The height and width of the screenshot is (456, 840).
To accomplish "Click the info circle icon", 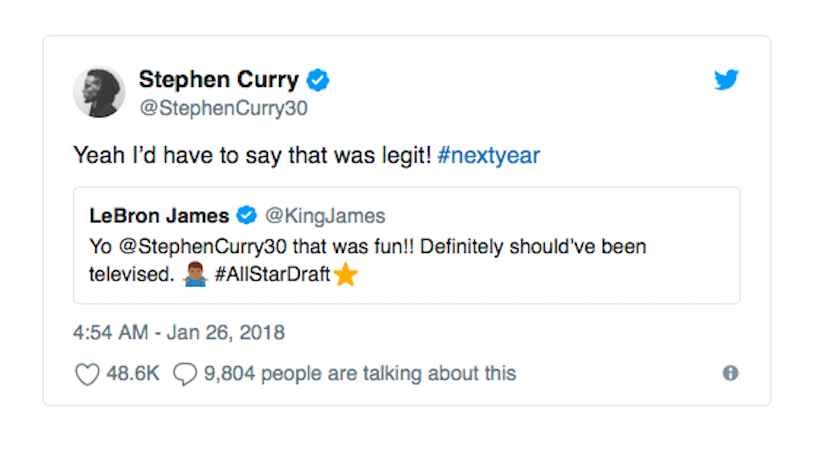I will tap(730, 373).
